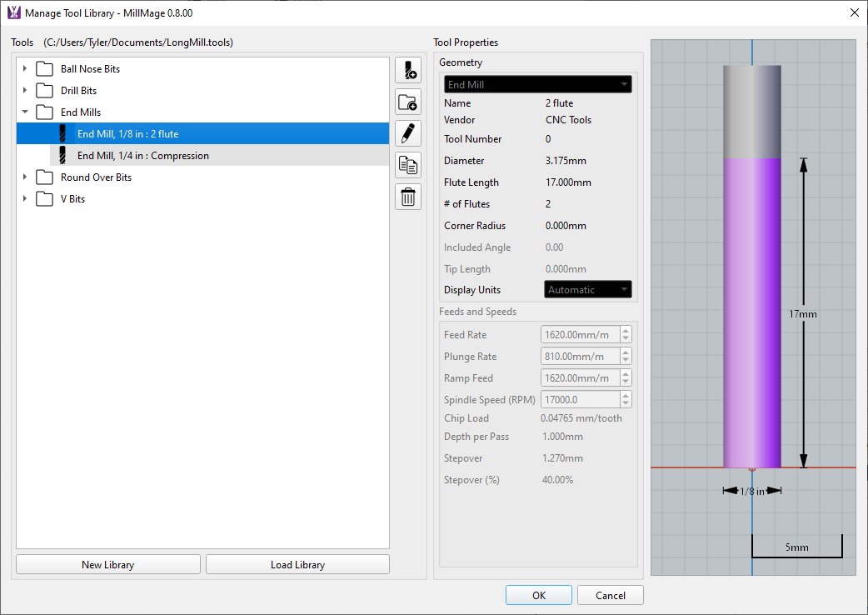Screen dimensions: 868x615
Task: Select End Mill, 1/8 in : 2 flute
Action: [x=202, y=134]
